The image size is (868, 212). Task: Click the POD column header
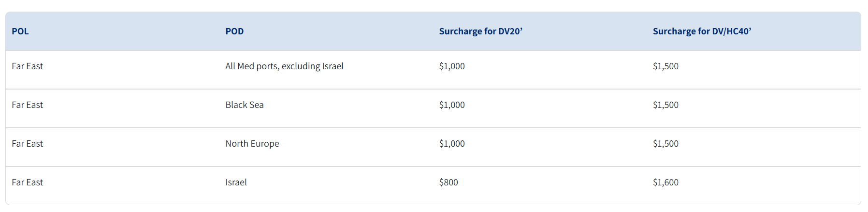coord(234,31)
